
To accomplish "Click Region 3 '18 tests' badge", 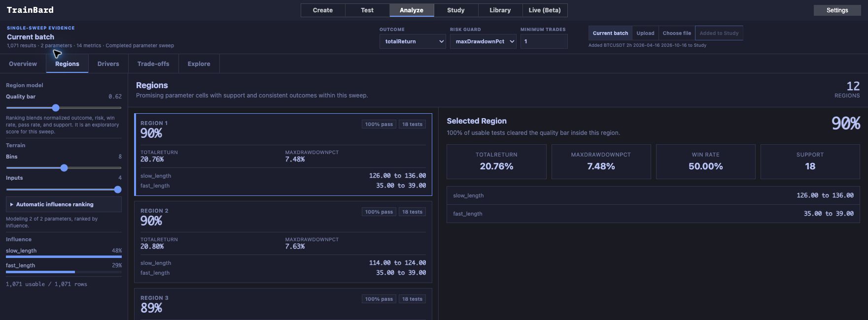I will tap(412, 299).
